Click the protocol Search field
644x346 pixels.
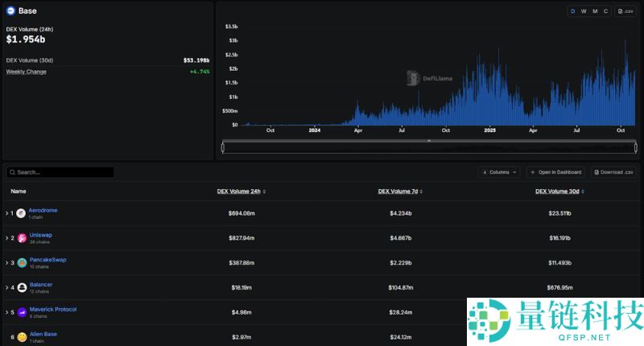[x=63, y=172]
